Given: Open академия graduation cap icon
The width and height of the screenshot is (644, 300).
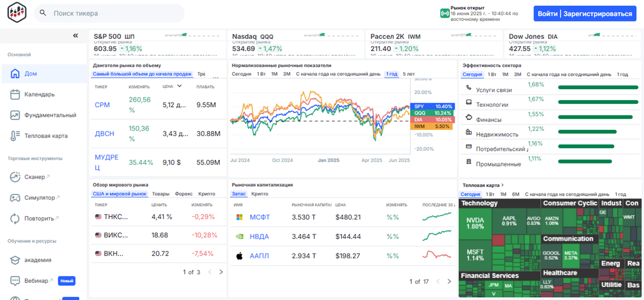Looking at the screenshot, I should pos(15,260).
